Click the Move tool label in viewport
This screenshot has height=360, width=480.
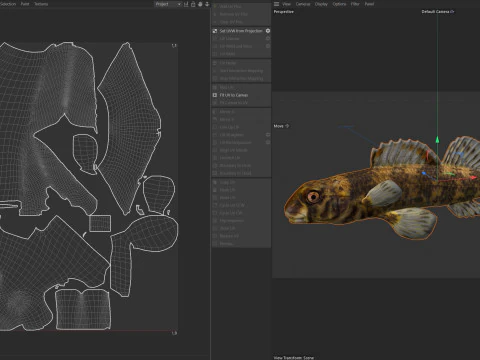pos(278,126)
